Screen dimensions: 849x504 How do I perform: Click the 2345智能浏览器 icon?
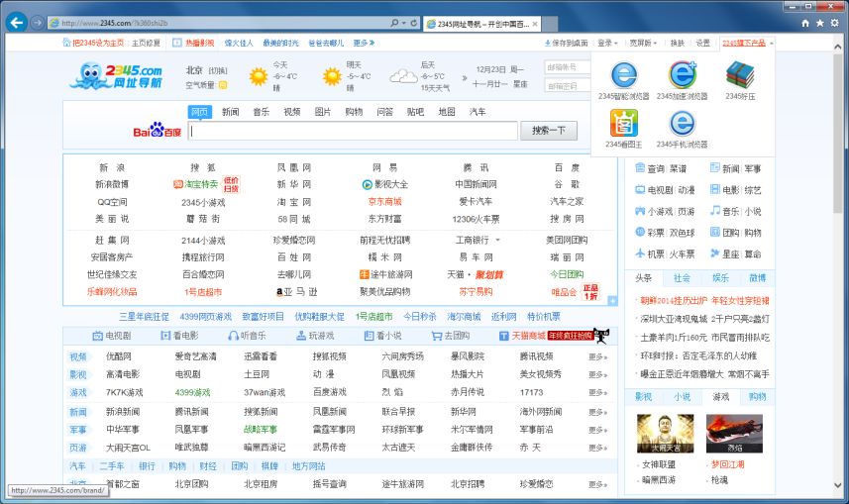[x=623, y=75]
